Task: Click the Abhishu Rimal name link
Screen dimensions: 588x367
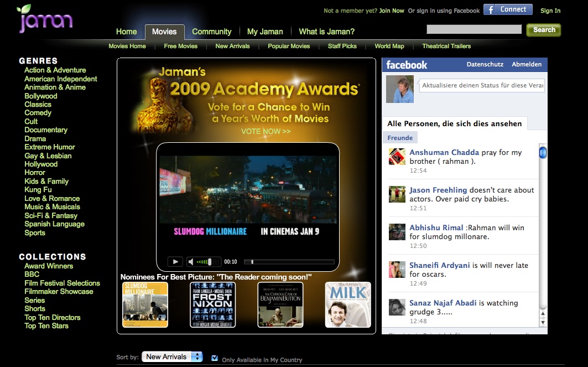Action: click(x=436, y=228)
